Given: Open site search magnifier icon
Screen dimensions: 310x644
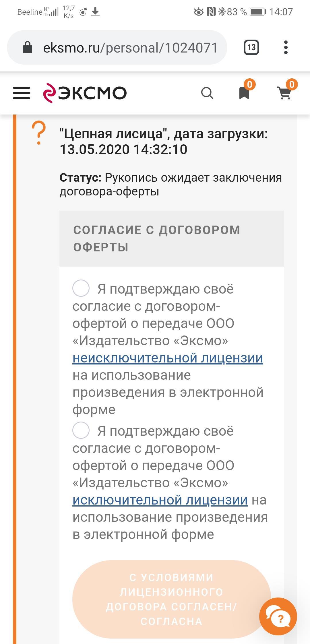Looking at the screenshot, I should [x=207, y=93].
